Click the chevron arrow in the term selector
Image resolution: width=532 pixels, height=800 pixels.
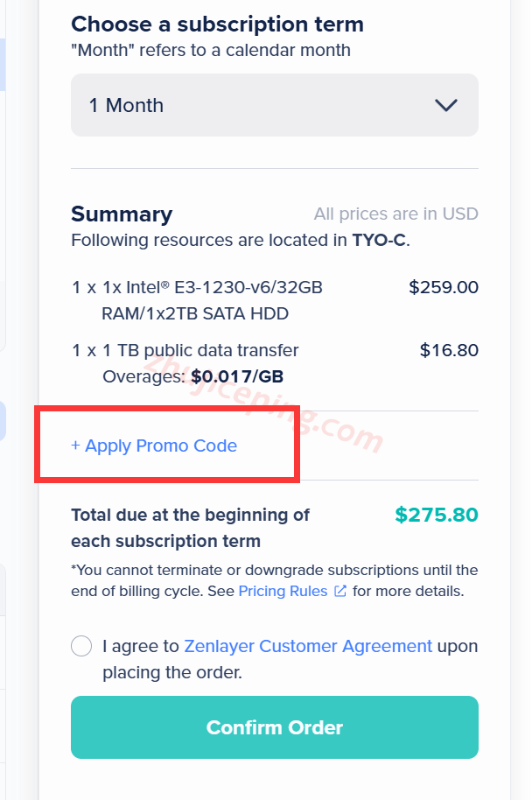tap(446, 105)
